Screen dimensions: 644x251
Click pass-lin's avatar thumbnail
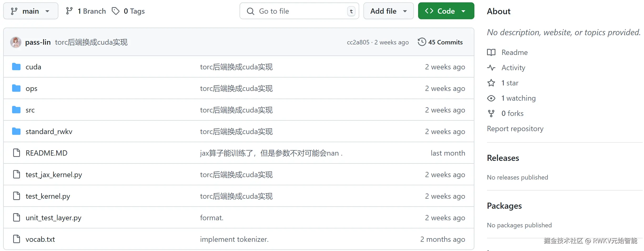click(16, 42)
